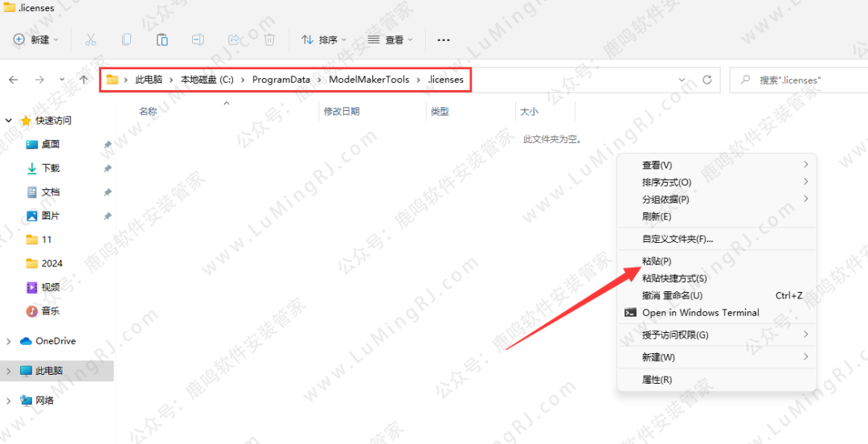Open the 查看 view dropdown in toolbar
Image resolution: width=868 pixels, height=444 pixels.
tap(390, 39)
